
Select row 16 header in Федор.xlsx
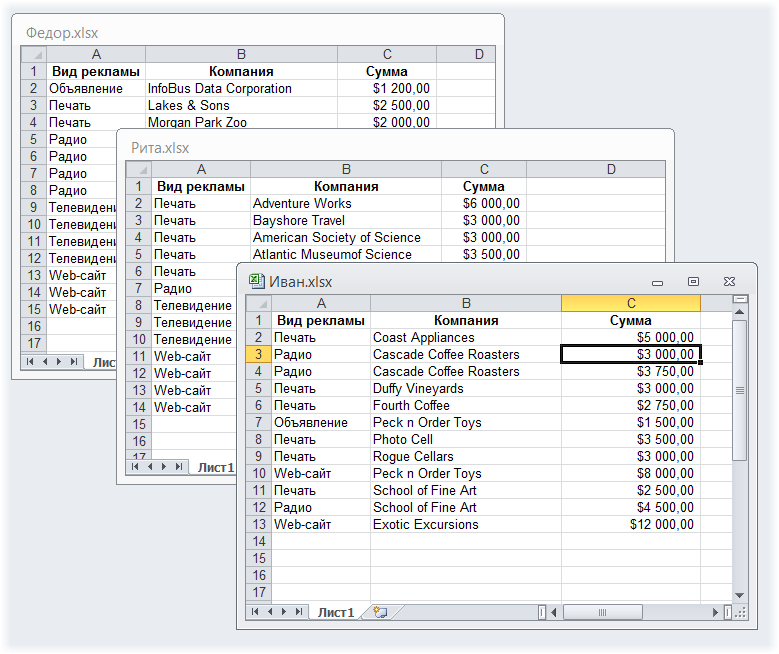(x=34, y=327)
